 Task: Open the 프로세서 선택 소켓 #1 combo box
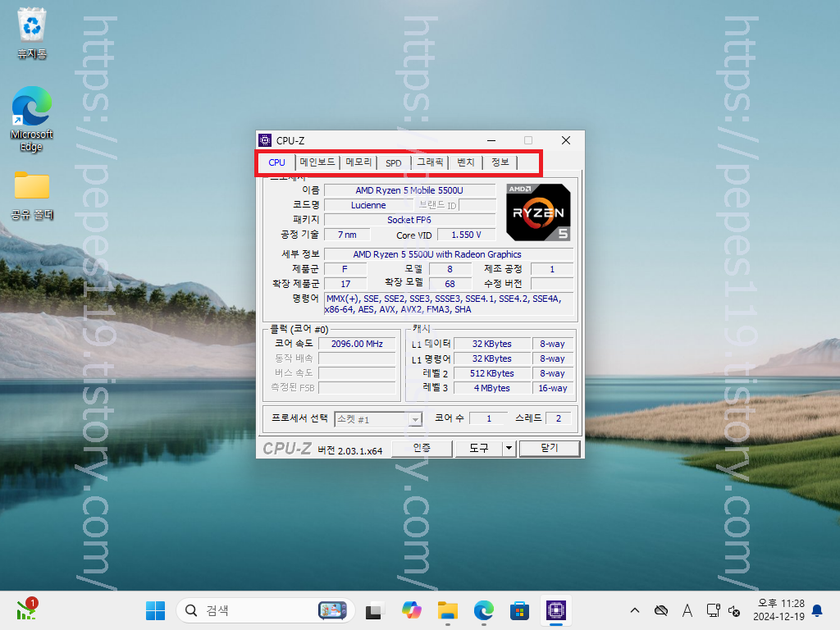pos(378,419)
